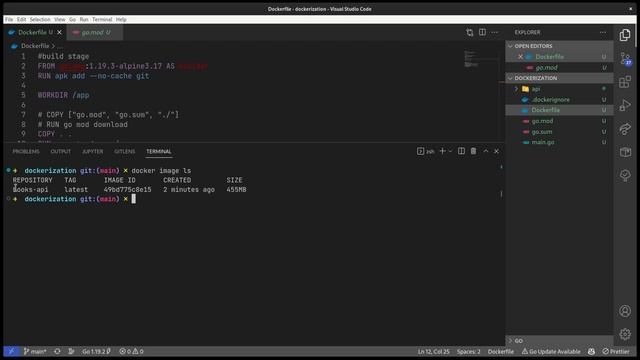640x360 pixels.
Task: Open the Manage gear icon
Action: [x=624, y=334]
